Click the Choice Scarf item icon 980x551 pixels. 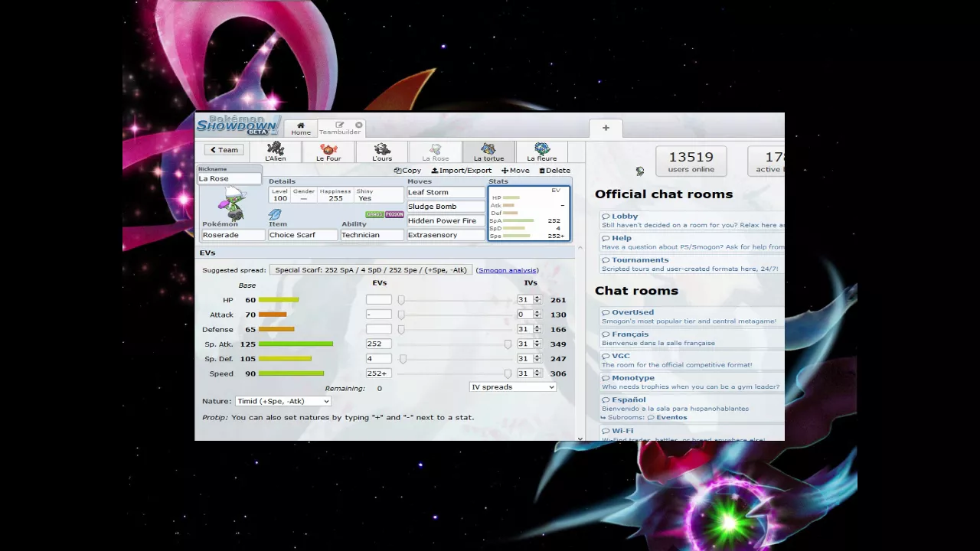[x=276, y=214]
